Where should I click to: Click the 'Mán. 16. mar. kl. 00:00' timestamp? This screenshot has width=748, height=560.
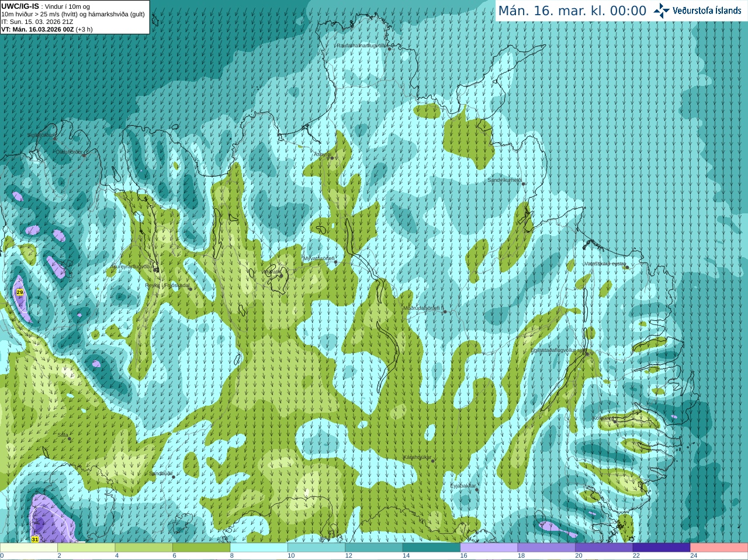(572, 11)
